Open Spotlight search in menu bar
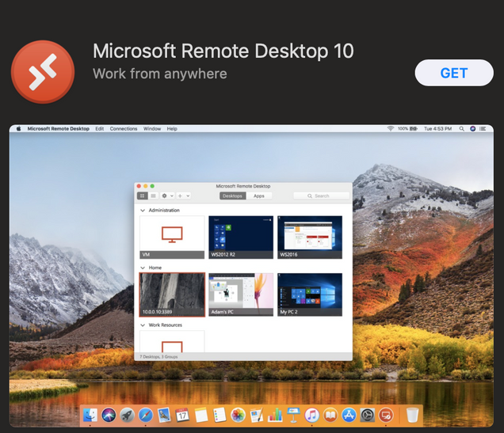The width and height of the screenshot is (504, 433). tap(461, 129)
